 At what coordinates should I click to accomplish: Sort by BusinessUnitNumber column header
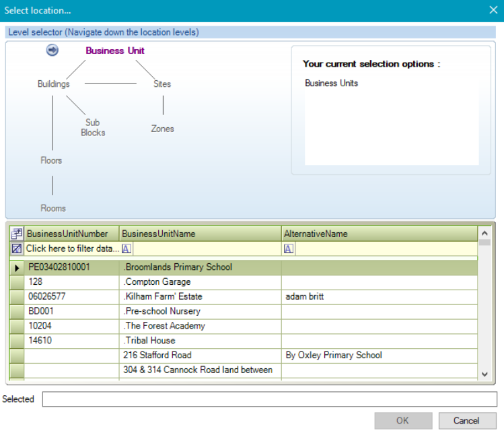[x=67, y=234]
